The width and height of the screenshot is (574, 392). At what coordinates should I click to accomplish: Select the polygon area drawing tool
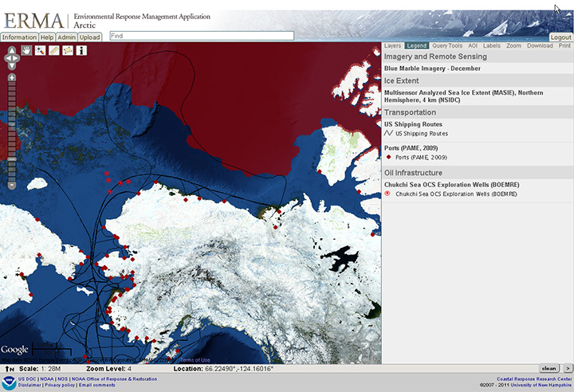pyautogui.click(x=68, y=50)
